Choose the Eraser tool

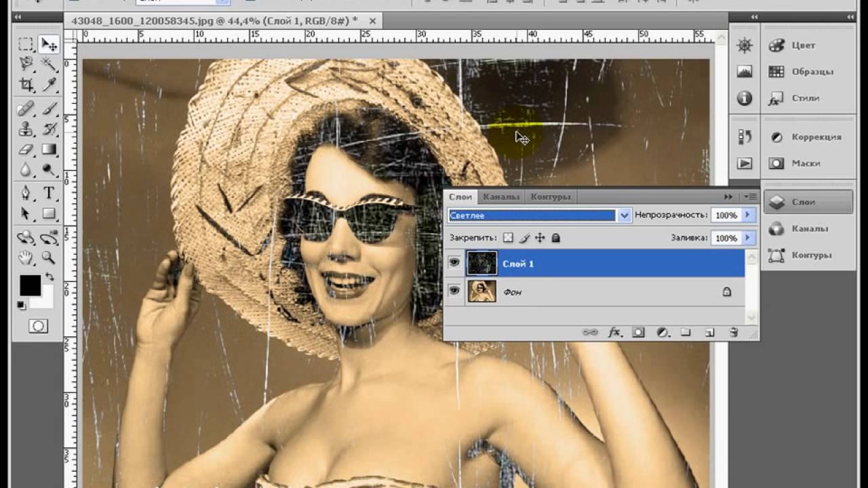pyautogui.click(x=26, y=149)
